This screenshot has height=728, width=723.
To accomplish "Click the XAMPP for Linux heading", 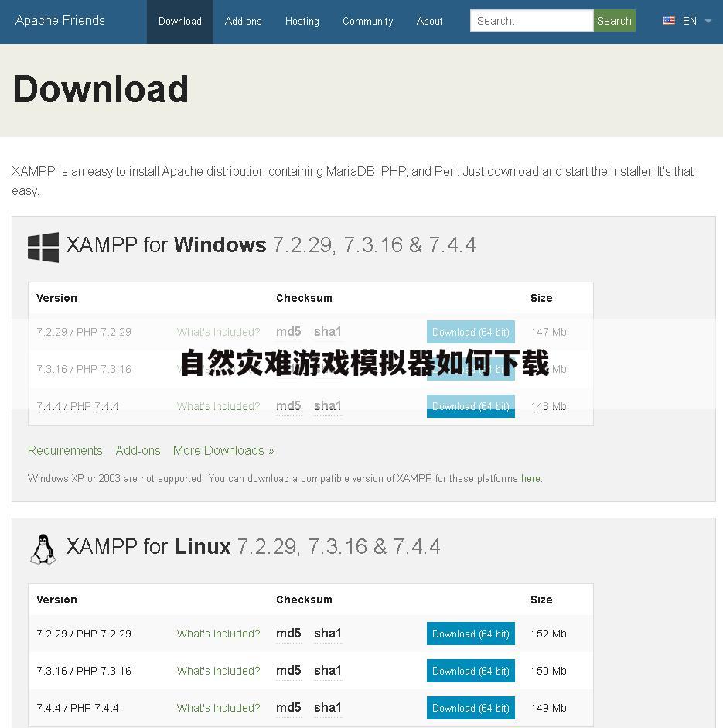I will pyautogui.click(x=254, y=546).
